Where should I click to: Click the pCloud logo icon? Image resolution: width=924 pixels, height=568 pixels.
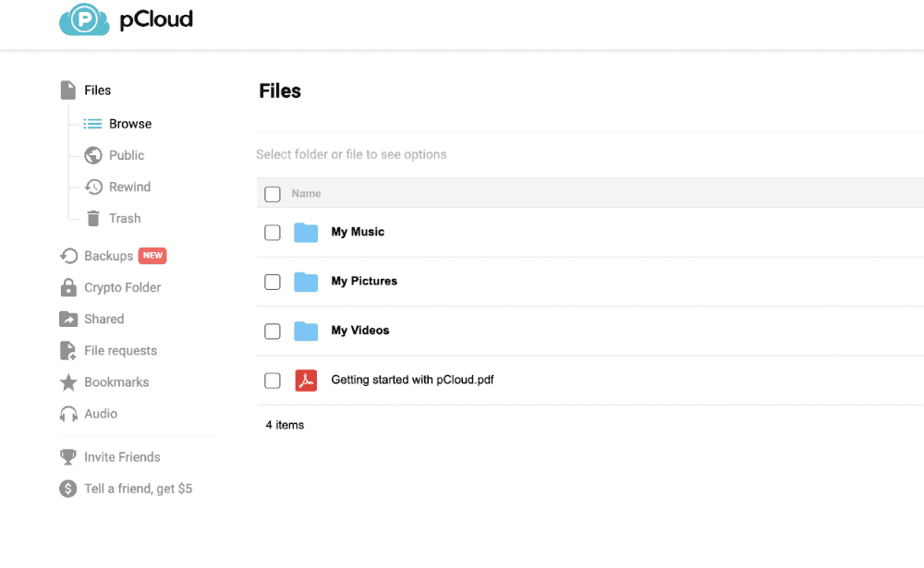tap(84, 19)
